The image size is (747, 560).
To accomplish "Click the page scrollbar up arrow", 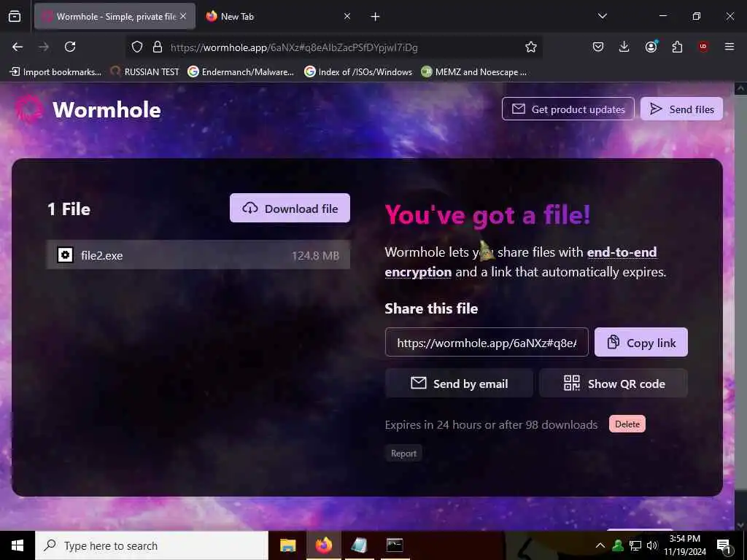I will 740,88.
